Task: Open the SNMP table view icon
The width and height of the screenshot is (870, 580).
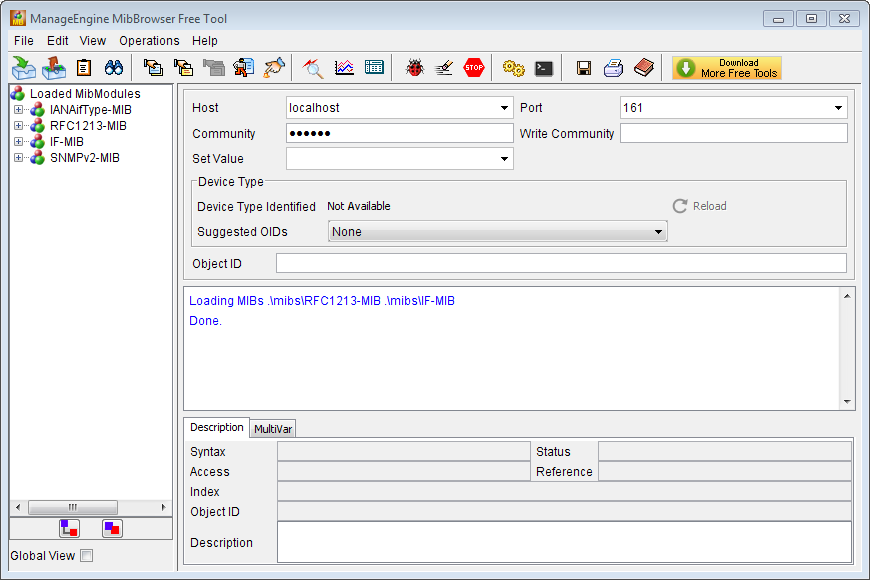Action: tap(373, 67)
